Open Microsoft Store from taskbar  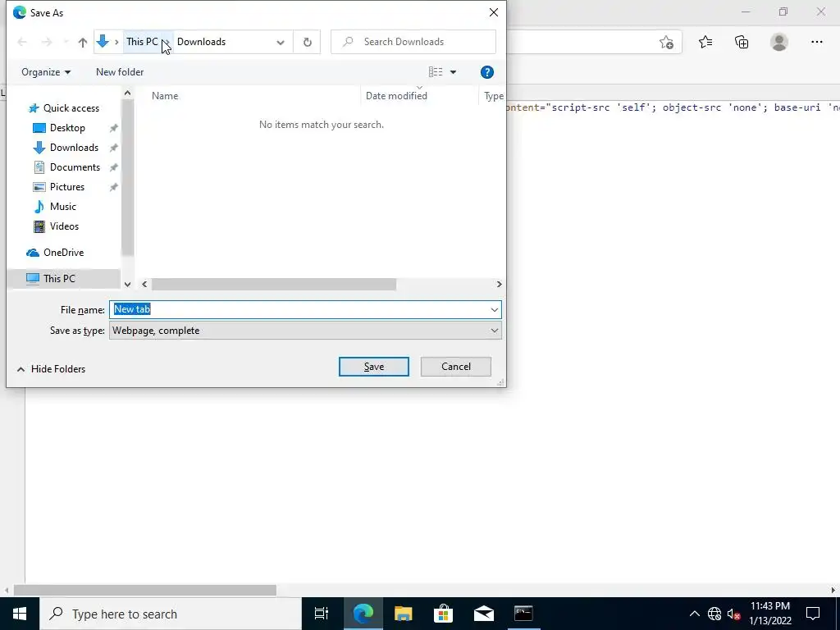(443, 614)
